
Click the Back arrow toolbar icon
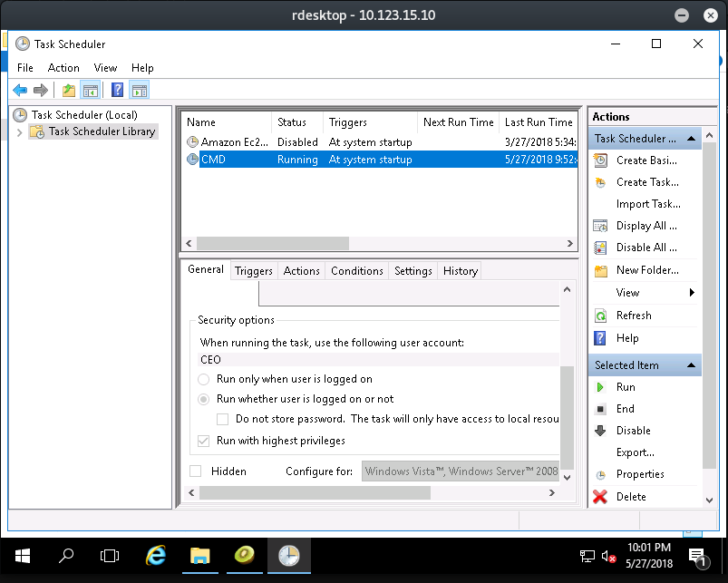pyautogui.click(x=20, y=90)
